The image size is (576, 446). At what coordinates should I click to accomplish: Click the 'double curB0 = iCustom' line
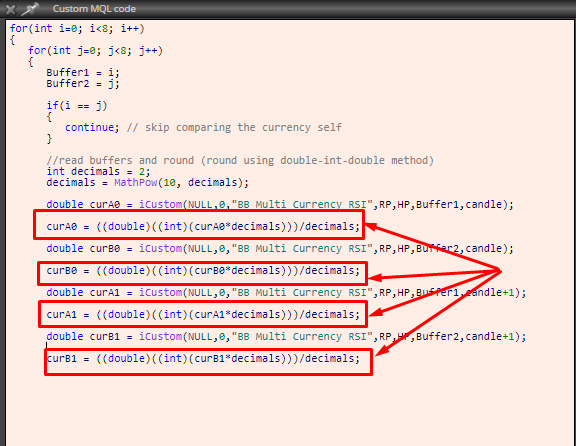click(280, 248)
